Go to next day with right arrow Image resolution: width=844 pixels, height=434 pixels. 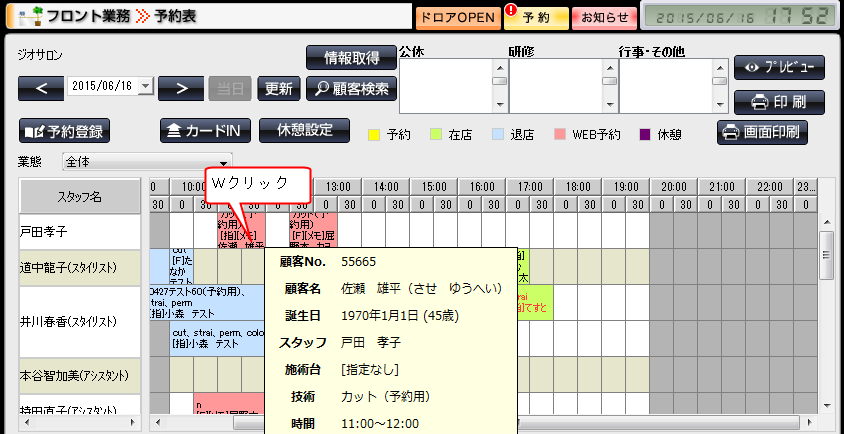[x=181, y=87]
